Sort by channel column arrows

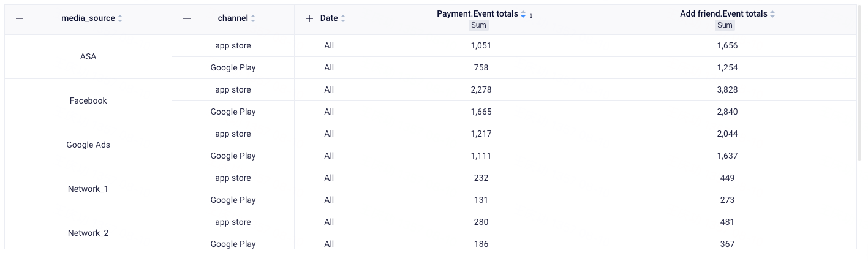253,18
